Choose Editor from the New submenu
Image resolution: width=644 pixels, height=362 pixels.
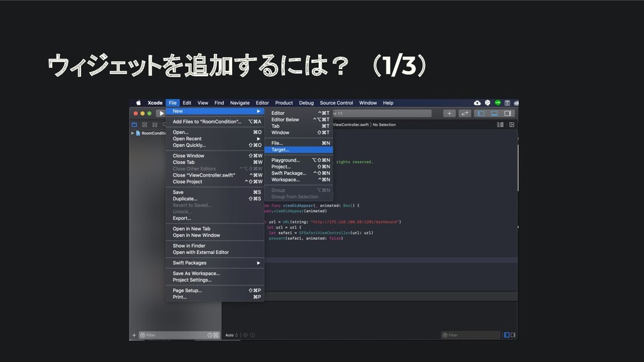[x=299, y=113]
